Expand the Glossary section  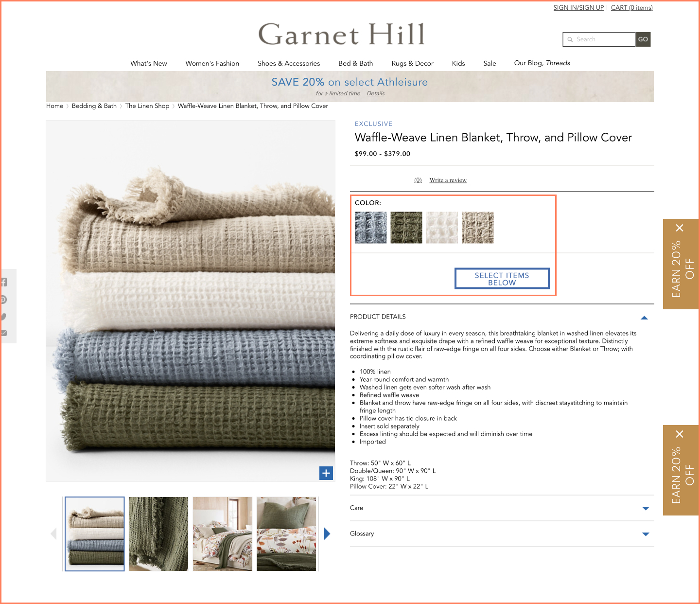pyautogui.click(x=646, y=534)
